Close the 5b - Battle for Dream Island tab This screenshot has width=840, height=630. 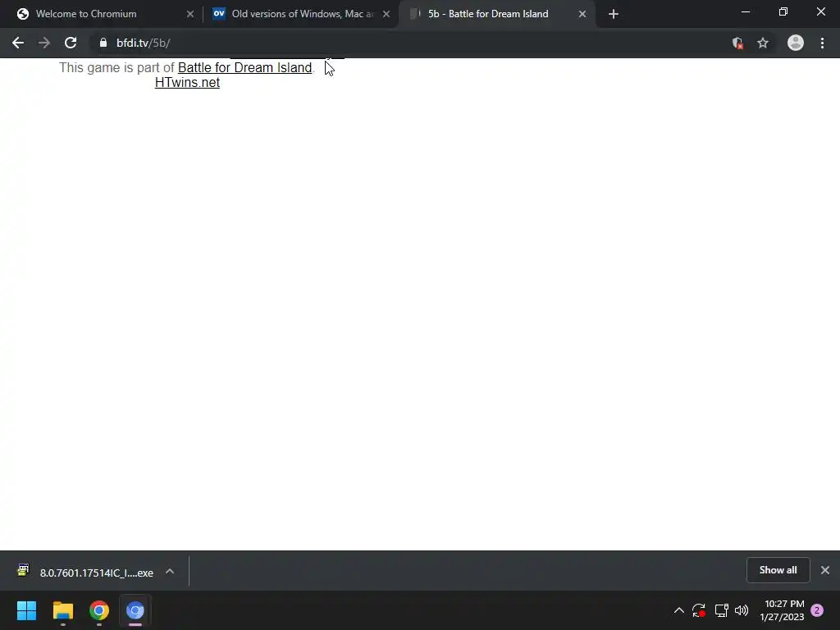click(582, 14)
